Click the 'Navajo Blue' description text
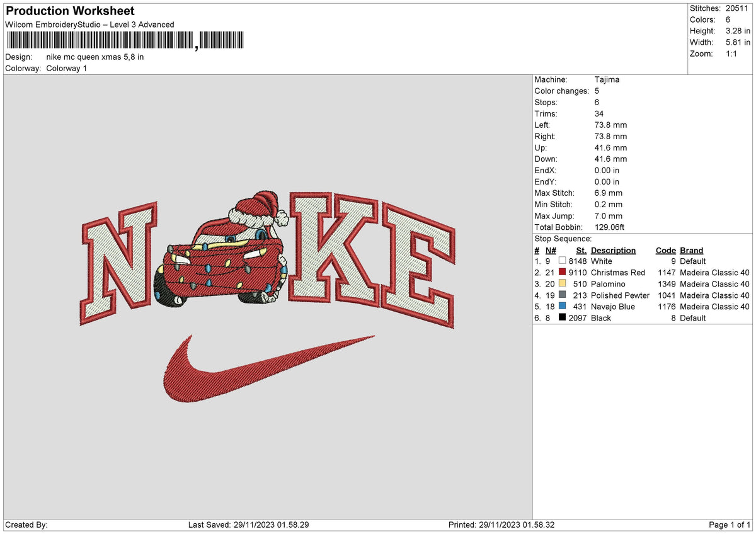Screen dimensions: 756x534 pos(613,306)
